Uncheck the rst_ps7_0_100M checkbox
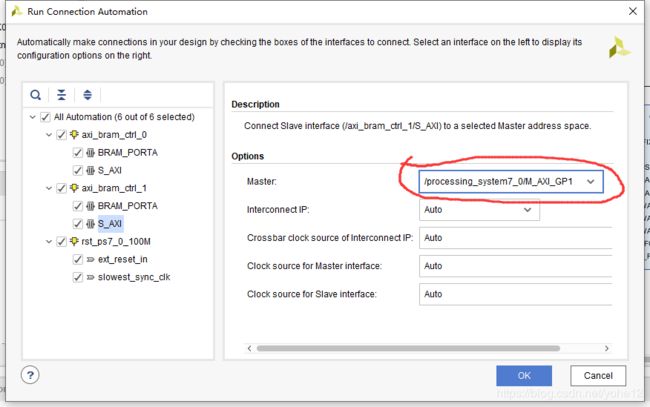Screen dimensions: 650x407 (x=61, y=241)
